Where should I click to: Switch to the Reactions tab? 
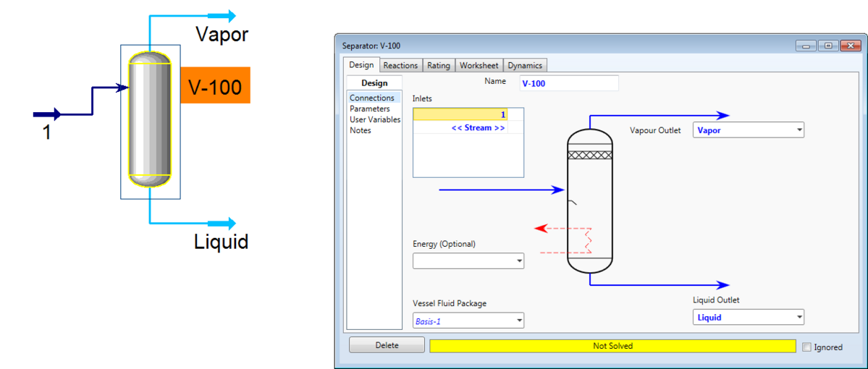(x=400, y=65)
